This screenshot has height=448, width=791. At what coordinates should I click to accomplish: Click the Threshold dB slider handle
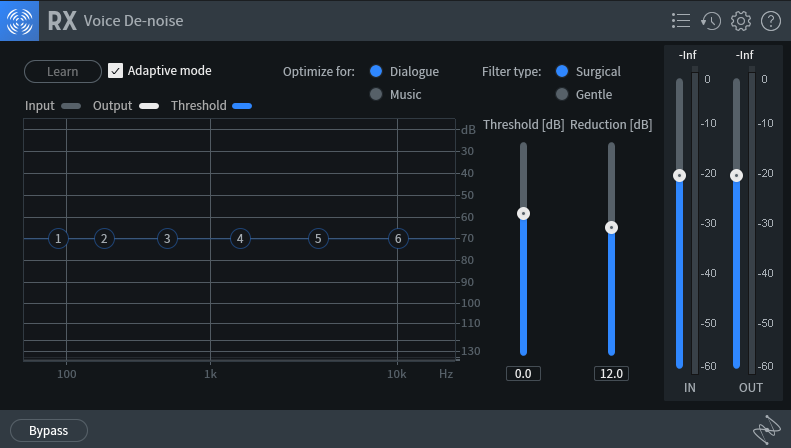524,213
